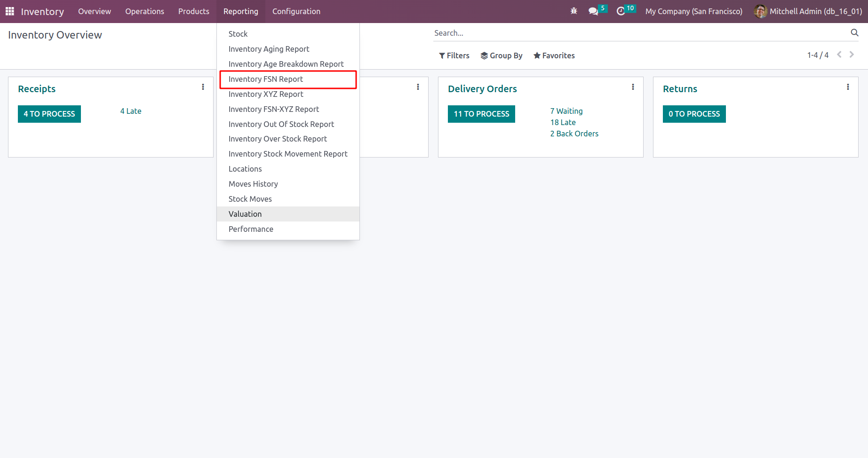Expand the Group By dropdown
The image size is (868, 458).
coord(502,55)
